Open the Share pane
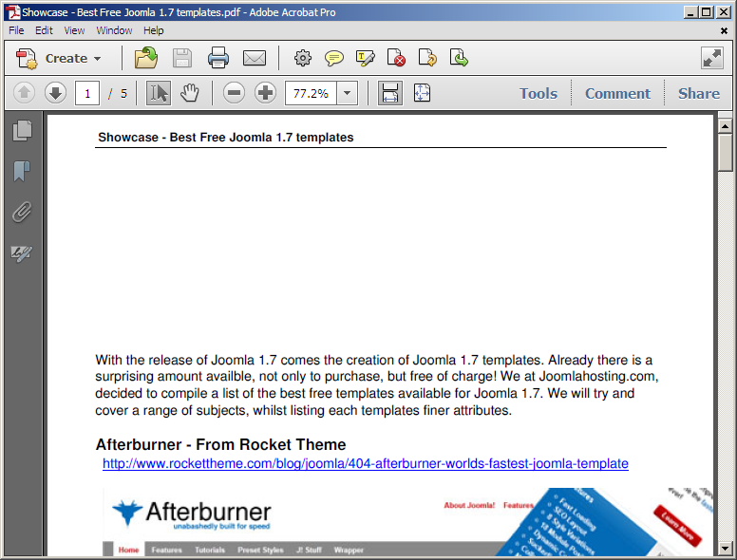 [x=698, y=93]
